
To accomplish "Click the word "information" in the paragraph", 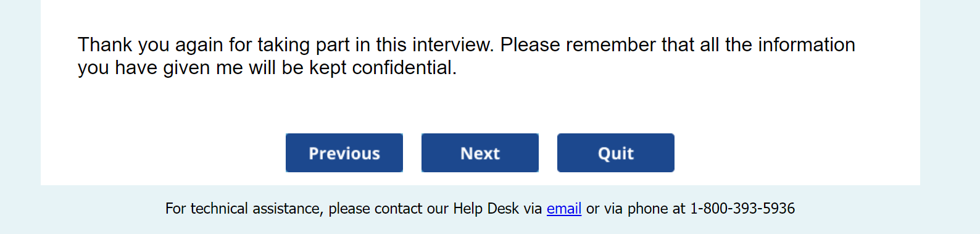I will coord(807,44).
